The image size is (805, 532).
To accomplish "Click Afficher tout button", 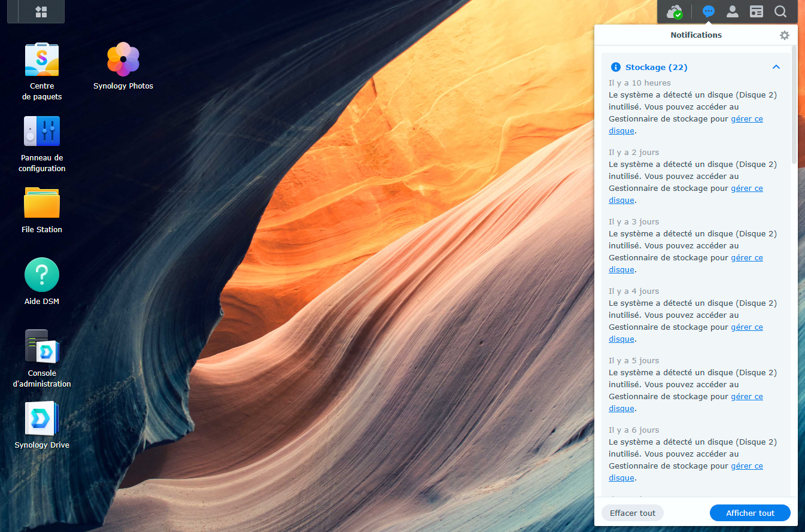I will (749, 513).
